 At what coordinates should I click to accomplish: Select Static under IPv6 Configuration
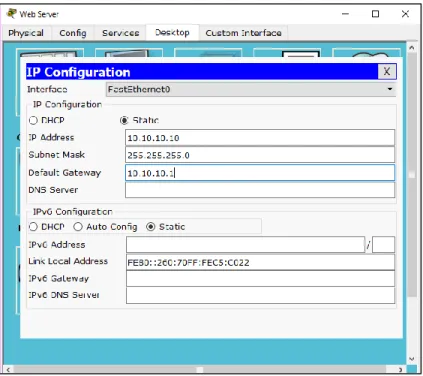pos(166,227)
